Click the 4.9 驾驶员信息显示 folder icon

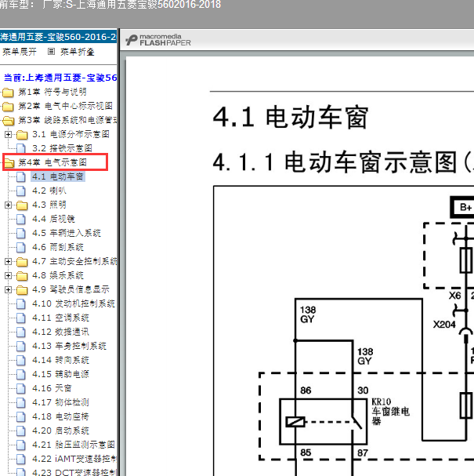click(22, 290)
